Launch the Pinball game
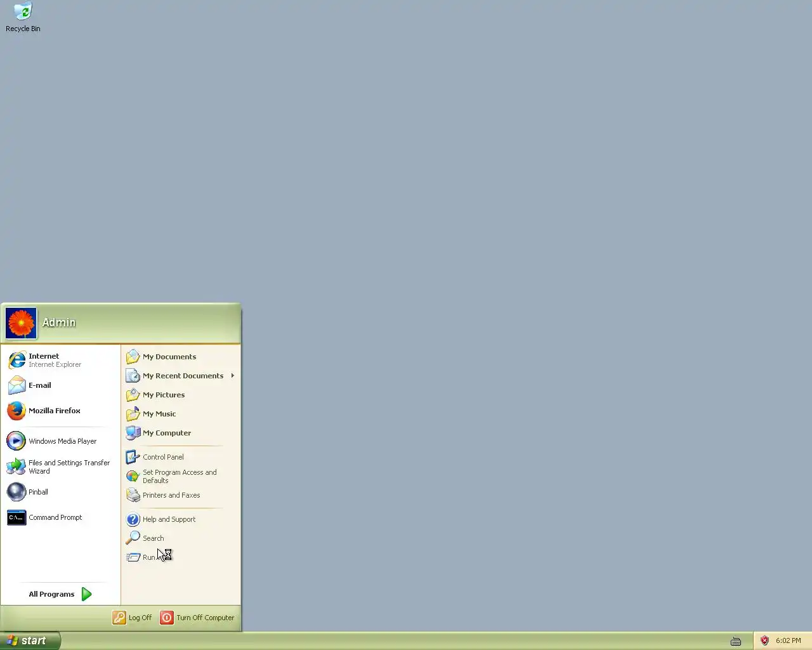This screenshot has height=650, width=812. [x=60, y=492]
